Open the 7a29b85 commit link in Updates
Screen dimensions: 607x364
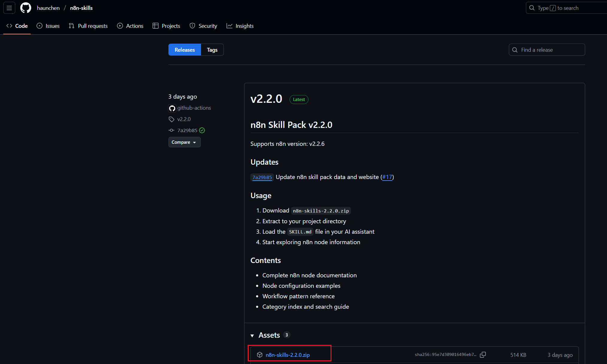point(262,177)
